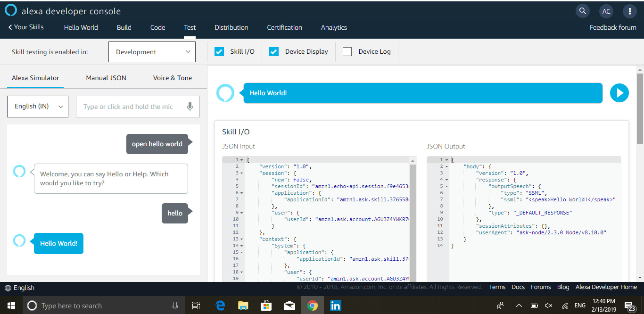Screen dimensions: 644x314
Task: Open the three-dot more options menu
Action: pyautogui.click(x=630, y=11)
